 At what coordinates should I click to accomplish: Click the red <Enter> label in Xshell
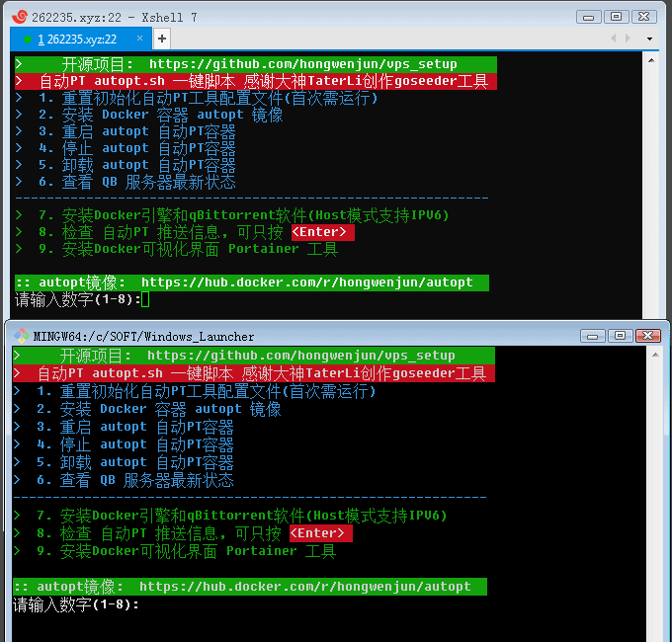pyautogui.click(x=323, y=232)
